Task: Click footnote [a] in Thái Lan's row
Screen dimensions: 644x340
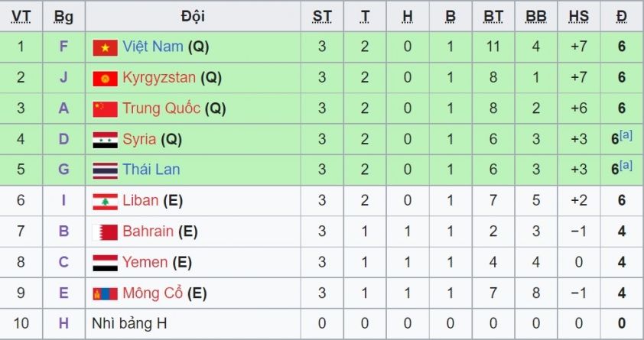Action: pyautogui.click(x=626, y=165)
